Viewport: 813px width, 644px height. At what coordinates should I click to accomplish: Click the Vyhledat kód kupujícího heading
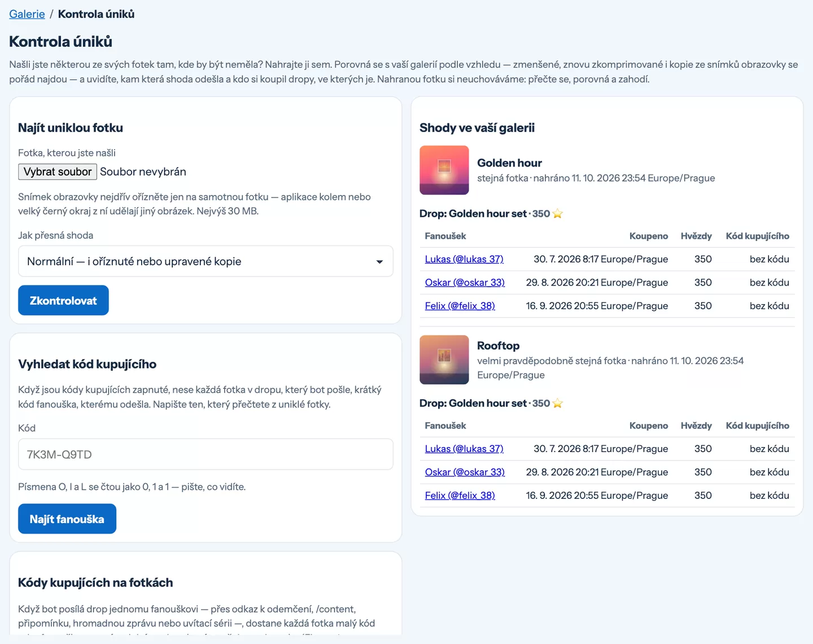pyautogui.click(x=88, y=364)
